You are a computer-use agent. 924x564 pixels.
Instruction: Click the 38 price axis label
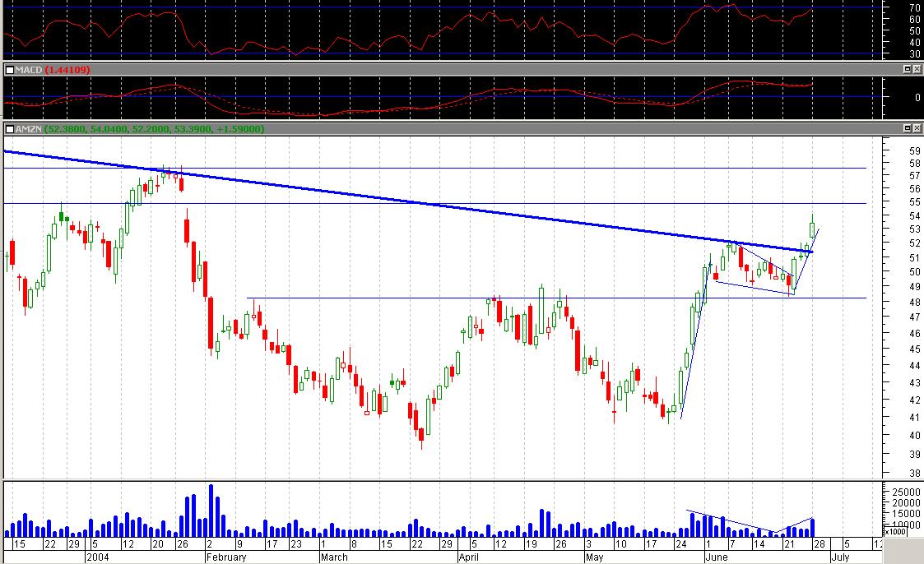pos(915,473)
